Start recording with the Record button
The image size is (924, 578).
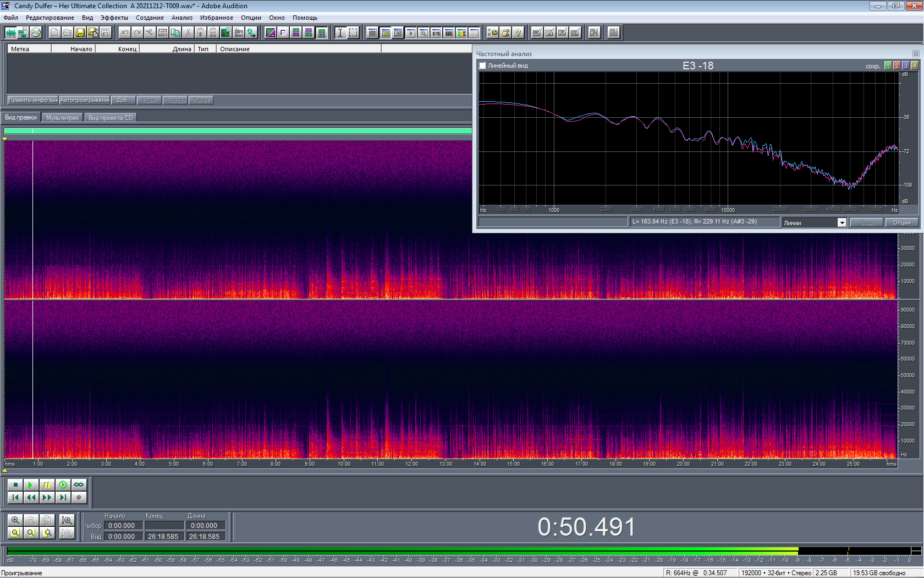tap(79, 498)
